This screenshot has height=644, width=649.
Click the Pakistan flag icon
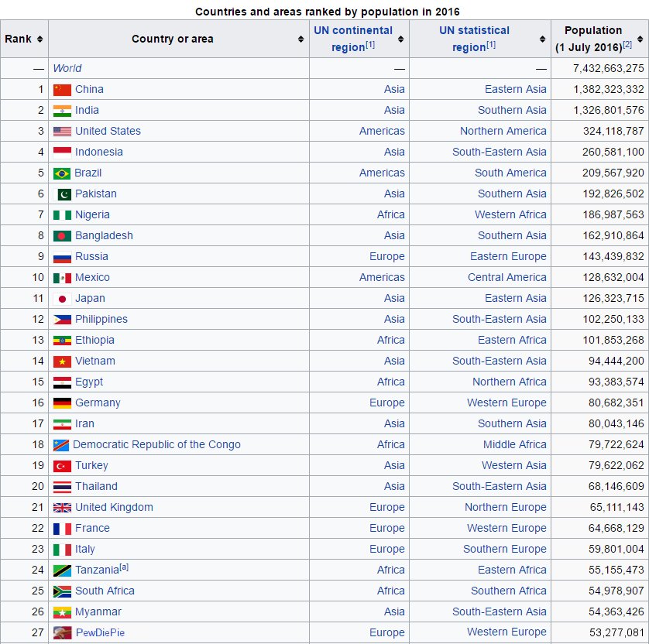coord(62,194)
